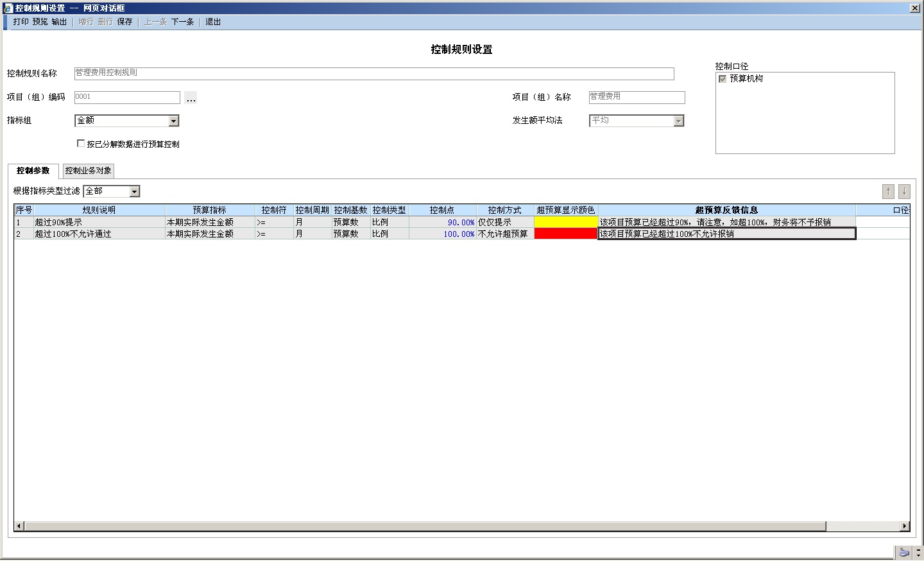Go to 下一条 record
Image resolution: width=924 pixels, height=561 pixels.
coord(182,22)
